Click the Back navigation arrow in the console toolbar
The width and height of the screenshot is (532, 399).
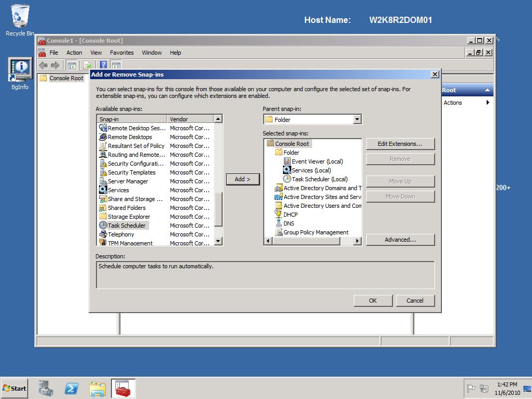pyautogui.click(x=43, y=65)
